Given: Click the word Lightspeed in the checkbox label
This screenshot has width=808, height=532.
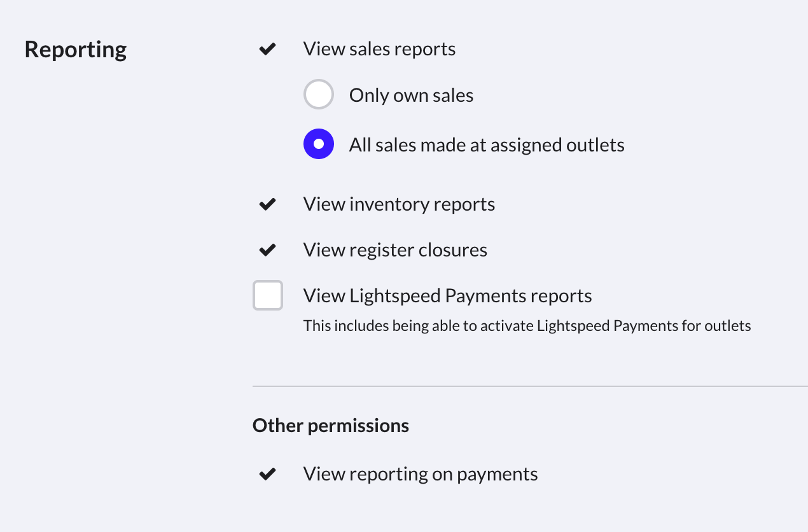Looking at the screenshot, I should point(394,296).
